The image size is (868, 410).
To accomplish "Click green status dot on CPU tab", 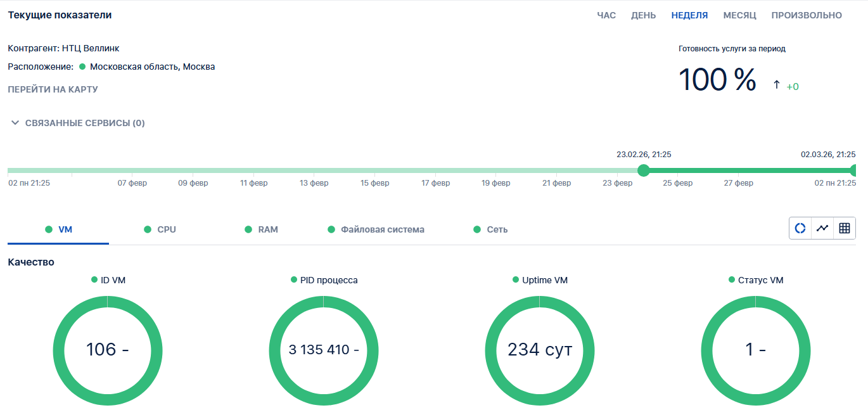I will pos(148,229).
